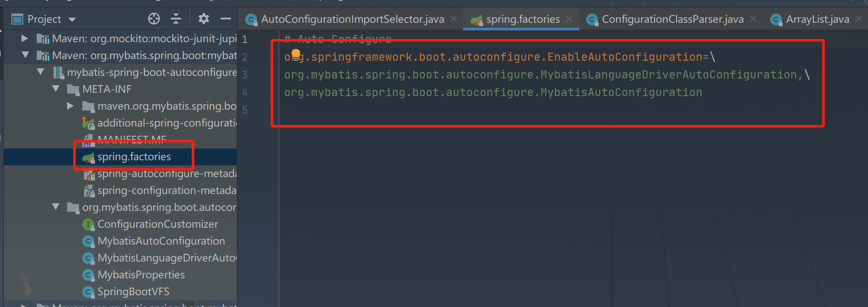
Task: Click the locate current file crosshair icon
Action: tap(154, 19)
